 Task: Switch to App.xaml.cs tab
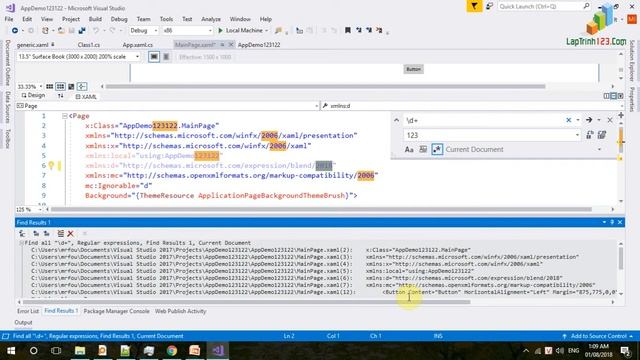click(x=138, y=45)
